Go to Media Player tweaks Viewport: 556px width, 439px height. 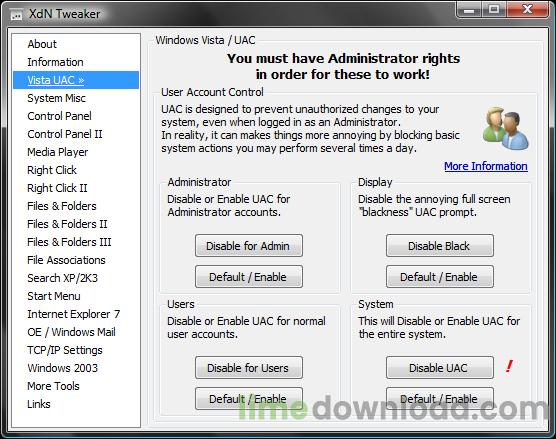(x=57, y=152)
